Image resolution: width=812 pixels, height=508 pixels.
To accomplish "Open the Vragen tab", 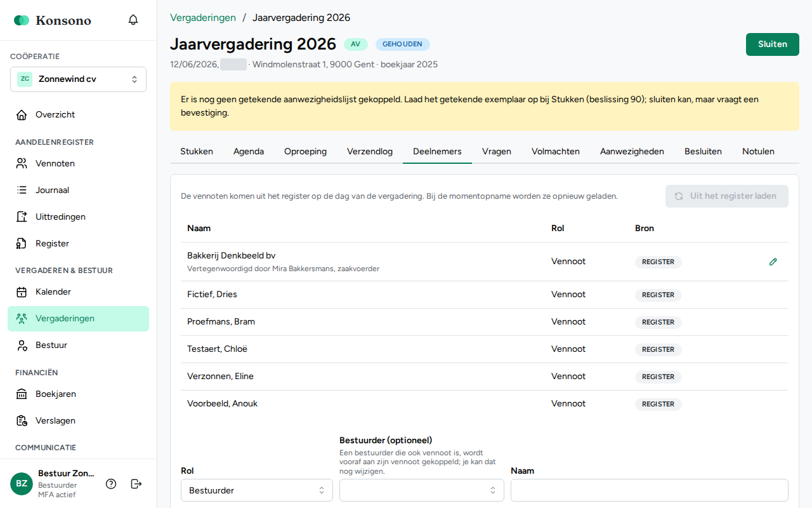I will tap(497, 152).
